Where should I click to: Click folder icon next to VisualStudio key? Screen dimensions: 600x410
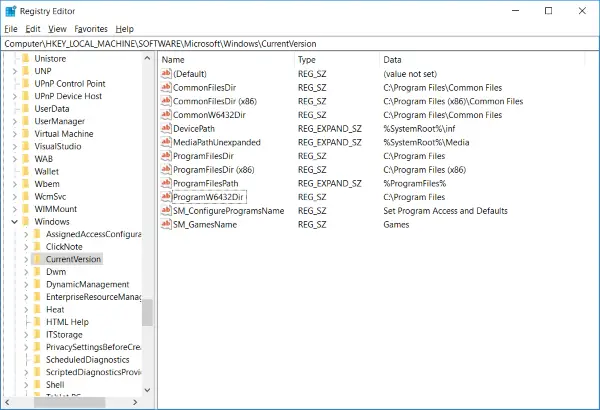click(x=25, y=146)
